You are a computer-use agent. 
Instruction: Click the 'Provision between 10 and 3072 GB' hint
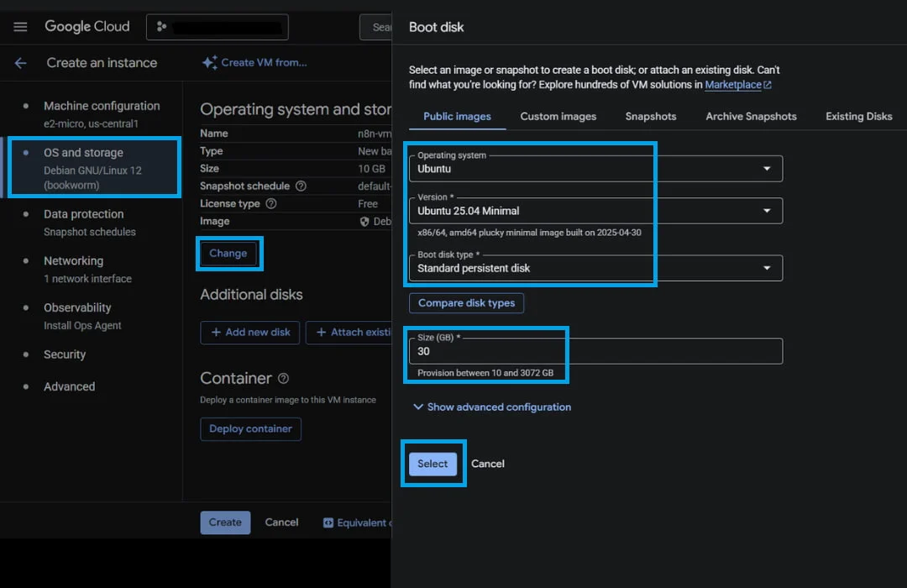(485, 373)
